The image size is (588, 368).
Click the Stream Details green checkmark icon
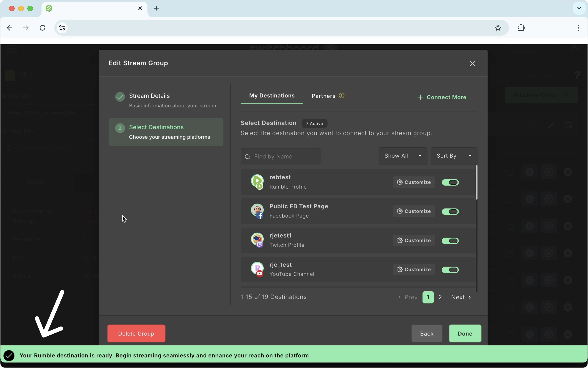pyautogui.click(x=120, y=97)
